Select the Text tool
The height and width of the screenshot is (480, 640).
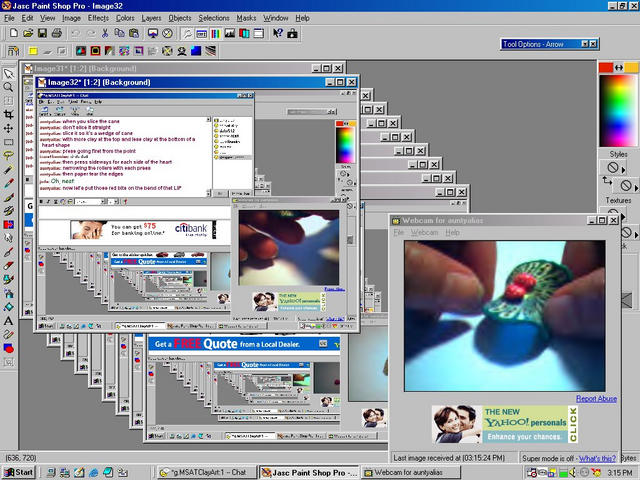pos(9,321)
